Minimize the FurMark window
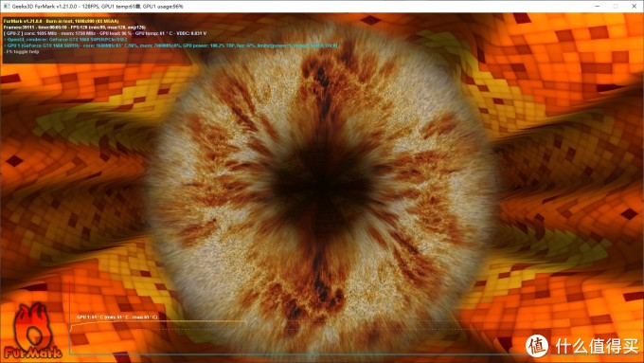This screenshot has height=363, width=644. 598,7
